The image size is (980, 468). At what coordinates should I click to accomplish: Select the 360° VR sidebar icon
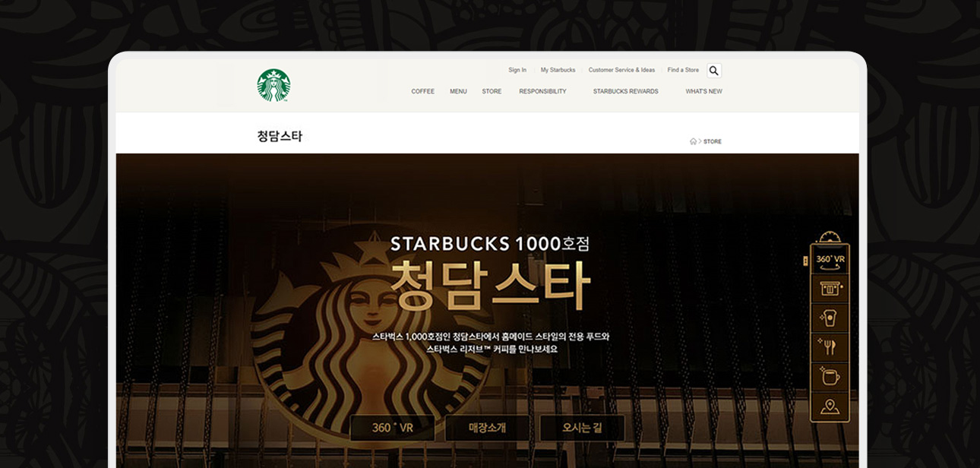pos(830,259)
